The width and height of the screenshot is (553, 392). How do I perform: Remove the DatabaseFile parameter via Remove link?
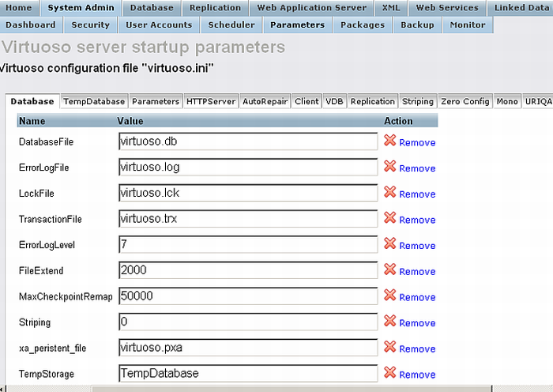click(x=417, y=142)
